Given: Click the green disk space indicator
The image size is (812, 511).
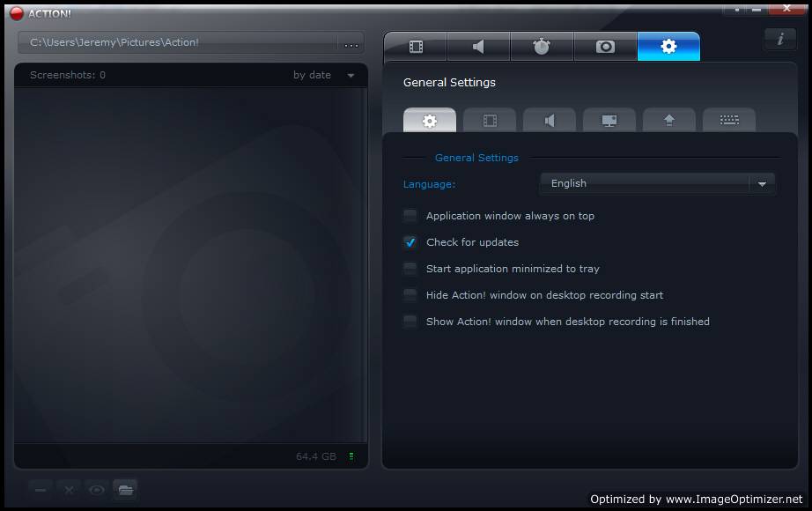Looking at the screenshot, I should click(x=351, y=456).
